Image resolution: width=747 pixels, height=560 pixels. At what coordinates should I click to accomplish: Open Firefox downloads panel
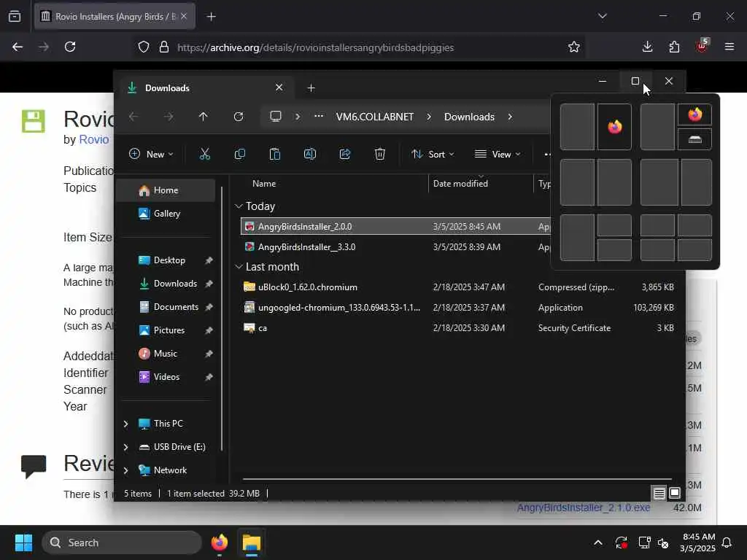tap(648, 47)
